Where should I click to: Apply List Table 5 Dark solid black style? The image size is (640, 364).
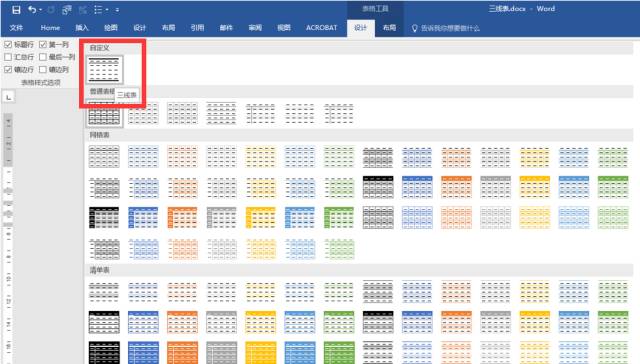click(104, 353)
